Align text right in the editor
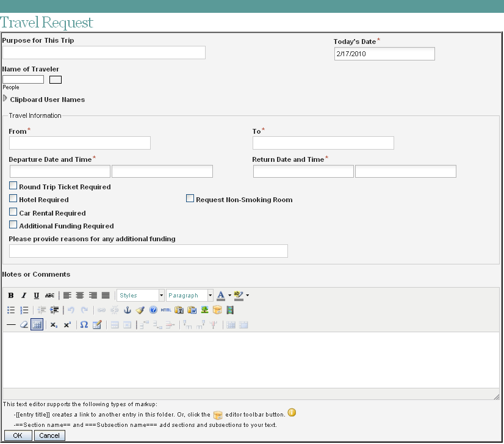Viewport: 504px width, 444px height. tap(93, 296)
